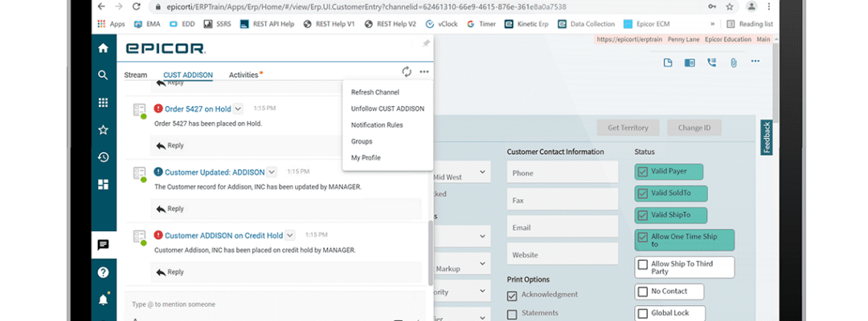Open My Profile menu entry
Viewport: 868px width, 321px height.
pyautogui.click(x=366, y=158)
